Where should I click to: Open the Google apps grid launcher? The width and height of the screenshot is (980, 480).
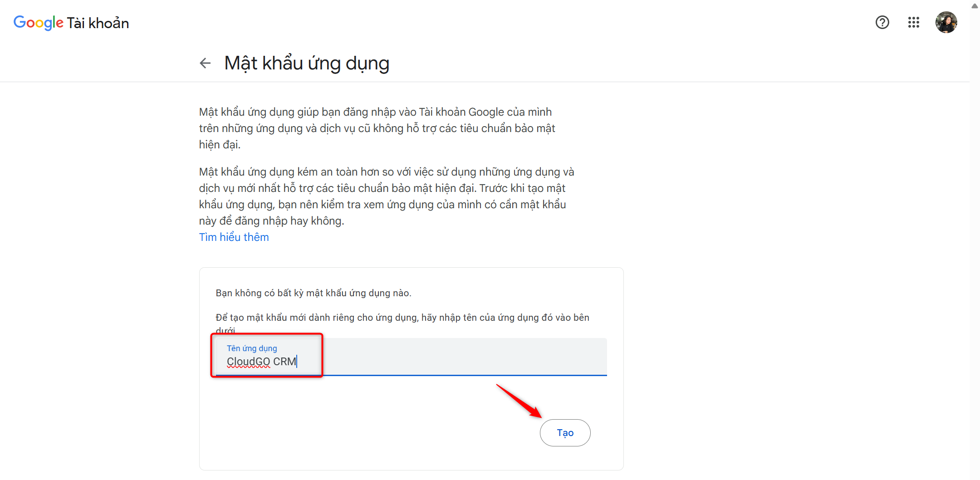click(913, 22)
